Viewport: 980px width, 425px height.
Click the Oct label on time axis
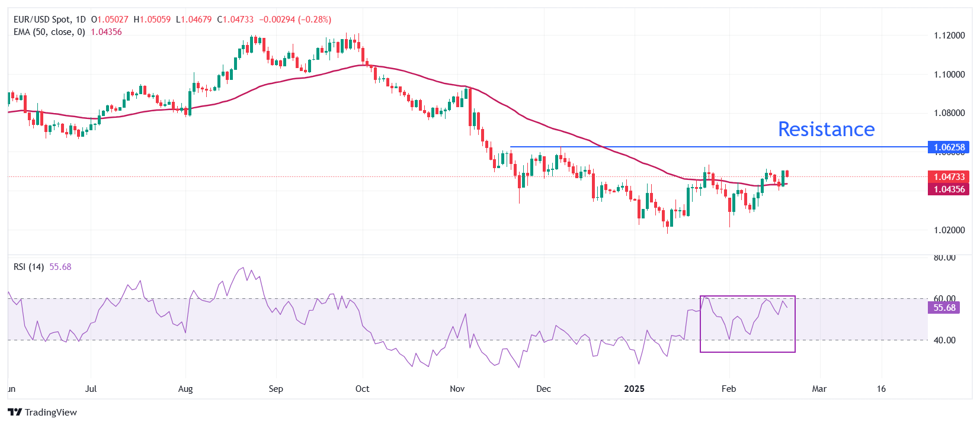[x=362, y=389]
